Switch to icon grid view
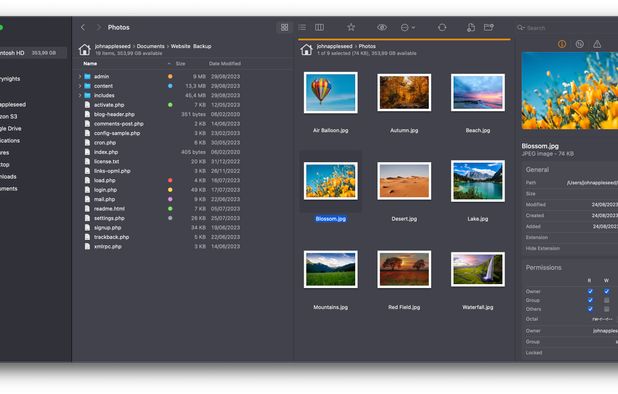 point(284,27)
